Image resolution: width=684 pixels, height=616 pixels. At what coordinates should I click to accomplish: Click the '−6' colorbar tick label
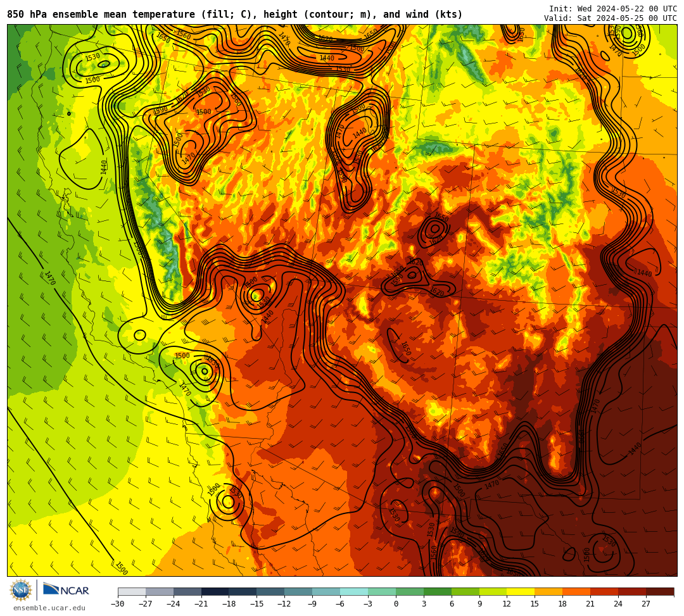340,604
